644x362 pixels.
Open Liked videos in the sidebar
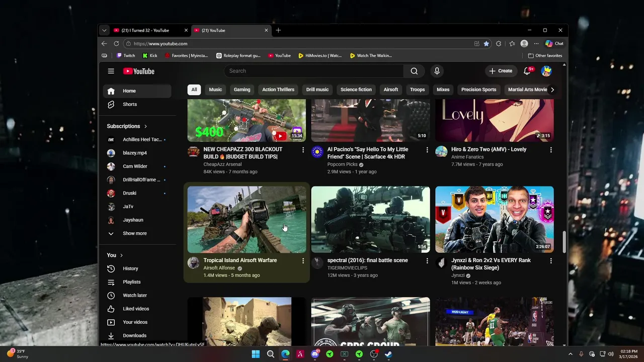point(137,309)
